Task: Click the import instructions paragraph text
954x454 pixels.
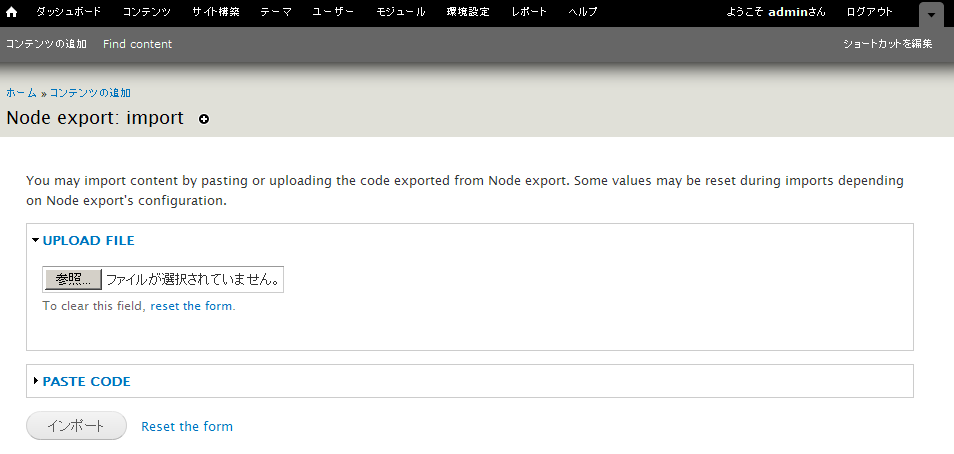Action: coord(465,190)
